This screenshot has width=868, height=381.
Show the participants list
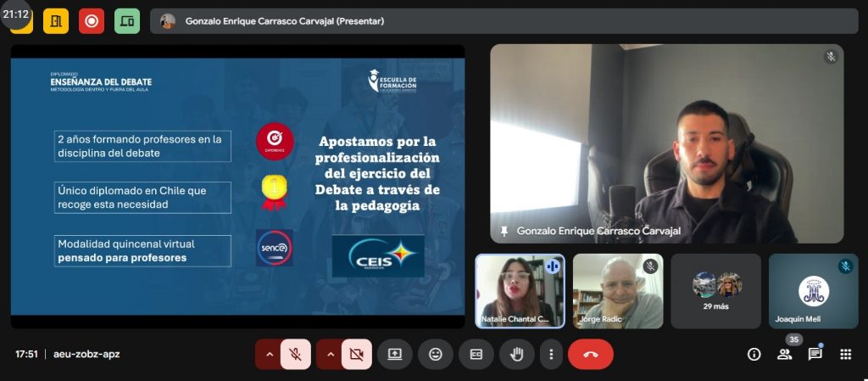(784, 354)
